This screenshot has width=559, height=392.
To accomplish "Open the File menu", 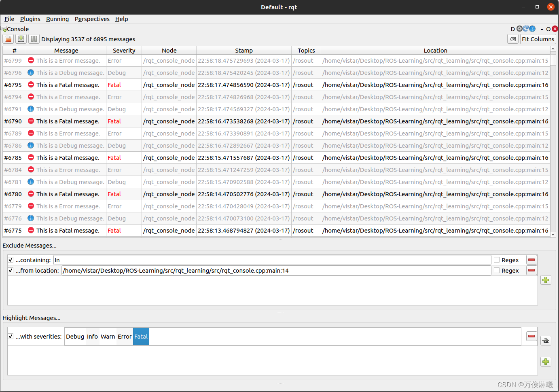I will [9, 19].
